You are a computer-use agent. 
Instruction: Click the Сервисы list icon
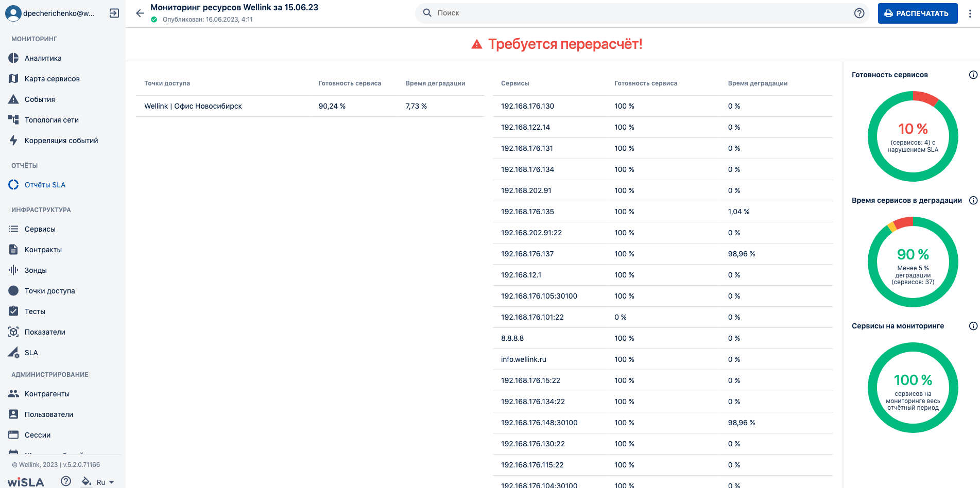[13, 229]
